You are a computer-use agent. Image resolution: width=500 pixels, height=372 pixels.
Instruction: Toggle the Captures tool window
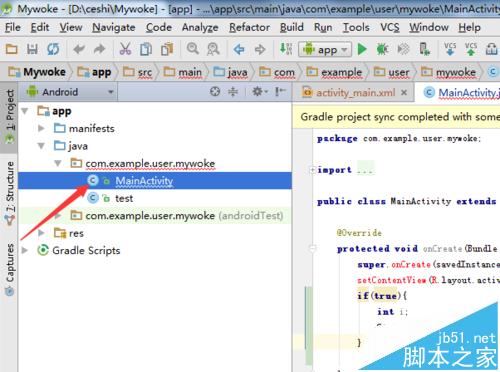click(9, 269)
